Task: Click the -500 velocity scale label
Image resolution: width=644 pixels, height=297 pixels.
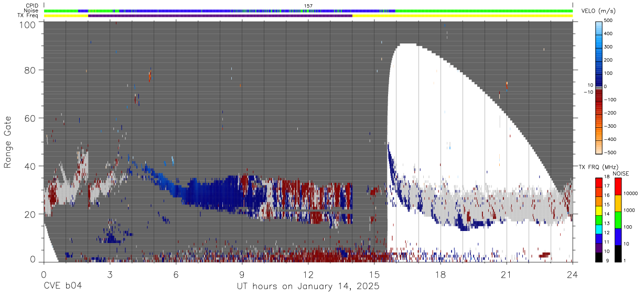Action: (610, 153)
